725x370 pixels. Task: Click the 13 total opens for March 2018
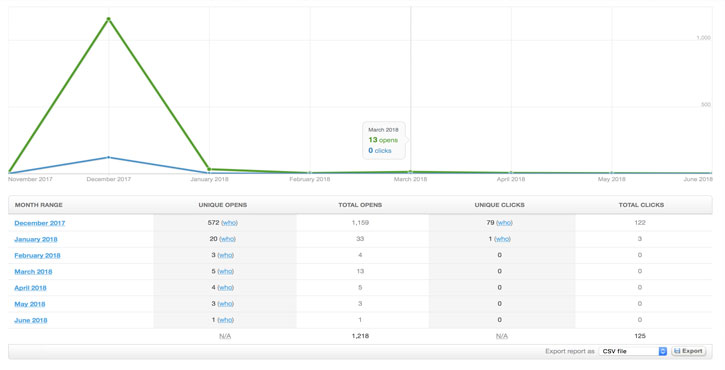coord(360,271)
